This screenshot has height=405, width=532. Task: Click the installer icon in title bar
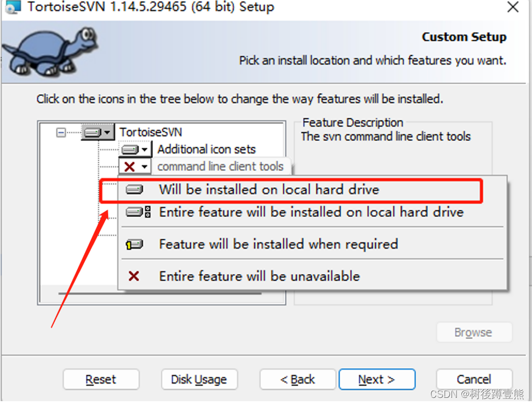point(13,7)
